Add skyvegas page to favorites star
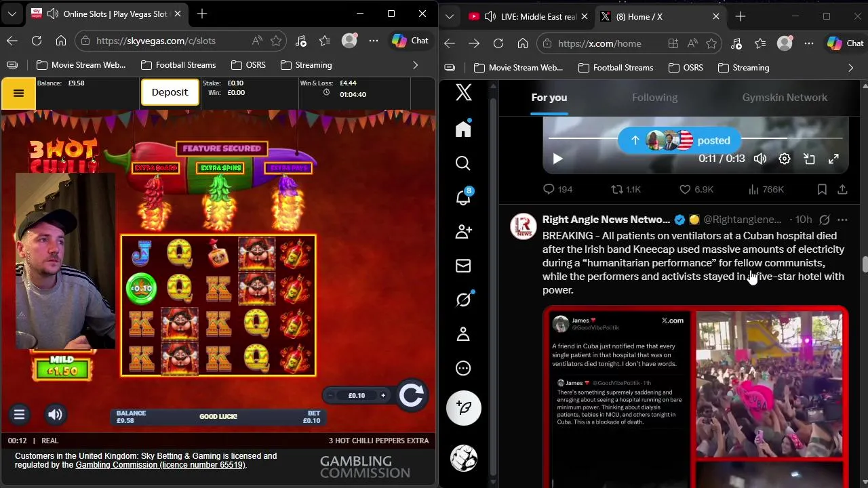 pyautogui.click(x=276, y=41)
